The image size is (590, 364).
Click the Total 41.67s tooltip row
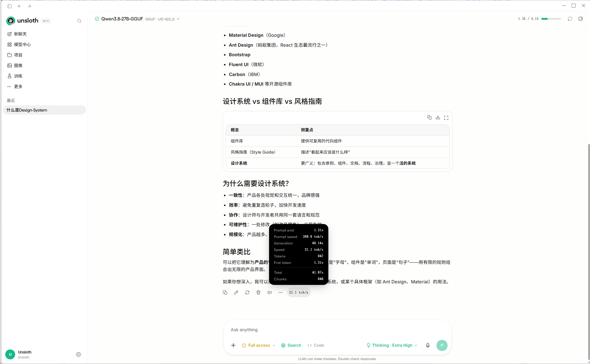pyautogui.click(x=298, y=273)
